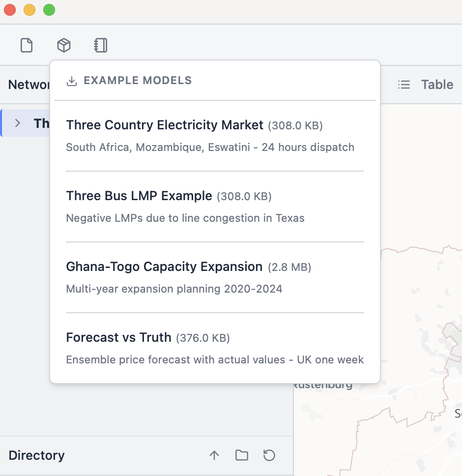Expand the tree item chevron under Network
462x476 pixels.
pos(18,123)
